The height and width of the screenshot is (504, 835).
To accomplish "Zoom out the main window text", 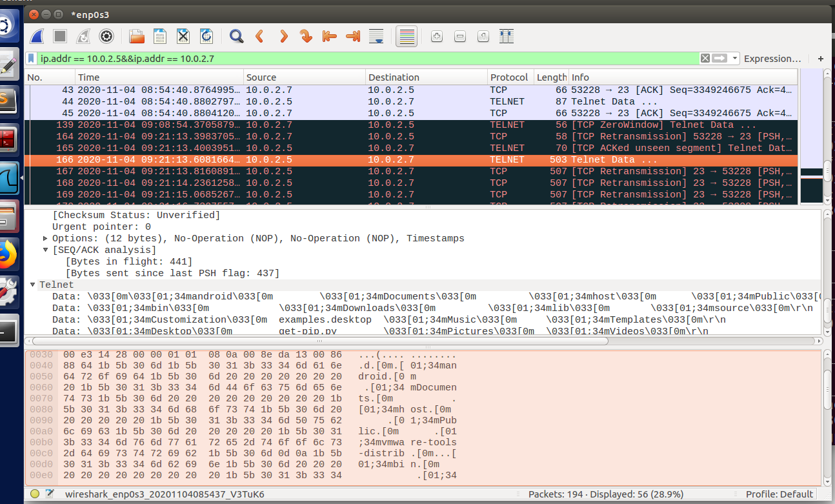I will pyautogui.click(x=460, y=36).
